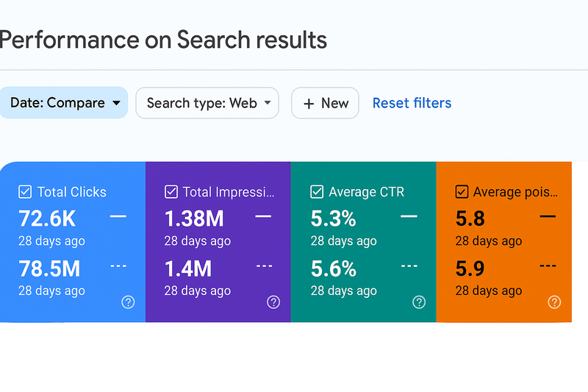Toggle the Average position checkbox
588x392 pixels.
point(462,192)
